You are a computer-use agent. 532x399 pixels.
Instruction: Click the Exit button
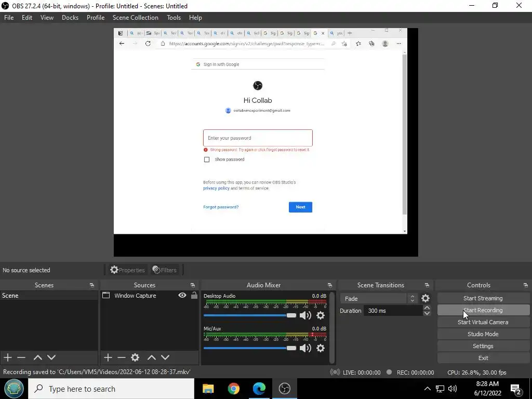coord(483,358)
